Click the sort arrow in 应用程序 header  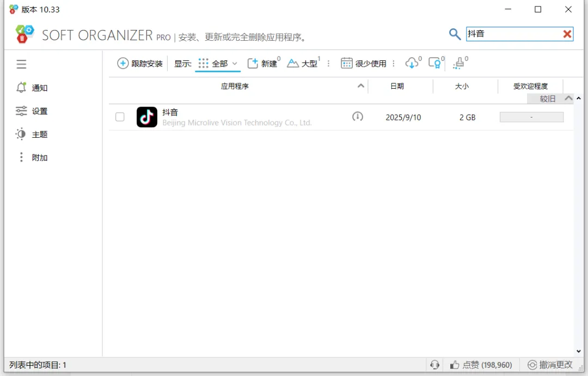pyautogui.click(x=361, y=86)
